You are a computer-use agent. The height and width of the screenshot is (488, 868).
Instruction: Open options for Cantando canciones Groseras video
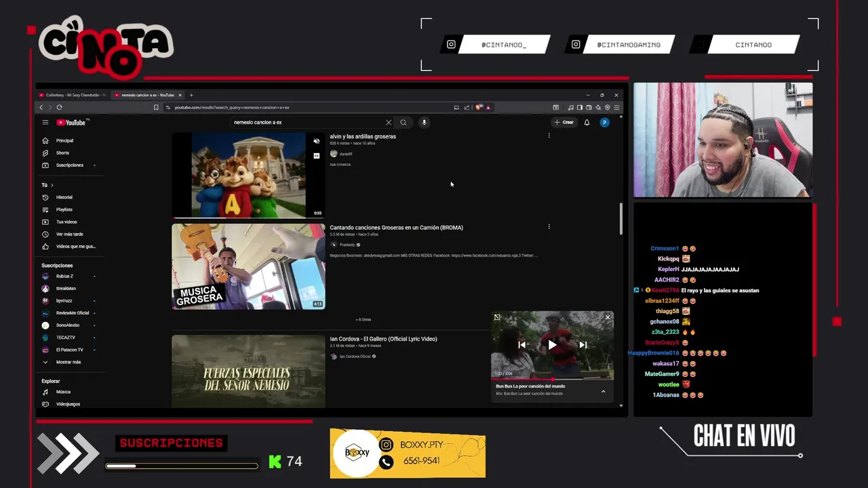click(x=549, y=226)
